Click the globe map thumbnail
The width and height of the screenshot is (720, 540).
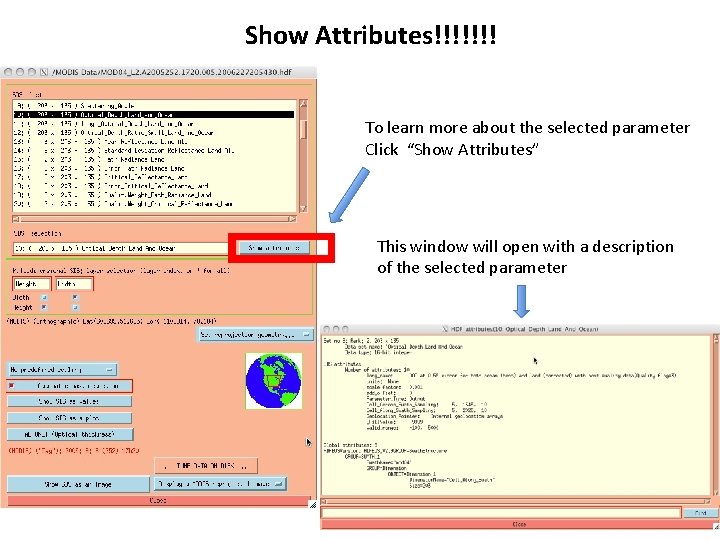pyautogui.click(x=274, y=381)
